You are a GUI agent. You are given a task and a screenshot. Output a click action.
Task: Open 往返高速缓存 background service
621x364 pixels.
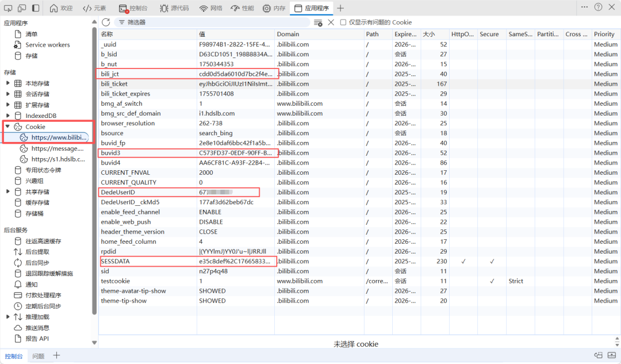point(43,241)
